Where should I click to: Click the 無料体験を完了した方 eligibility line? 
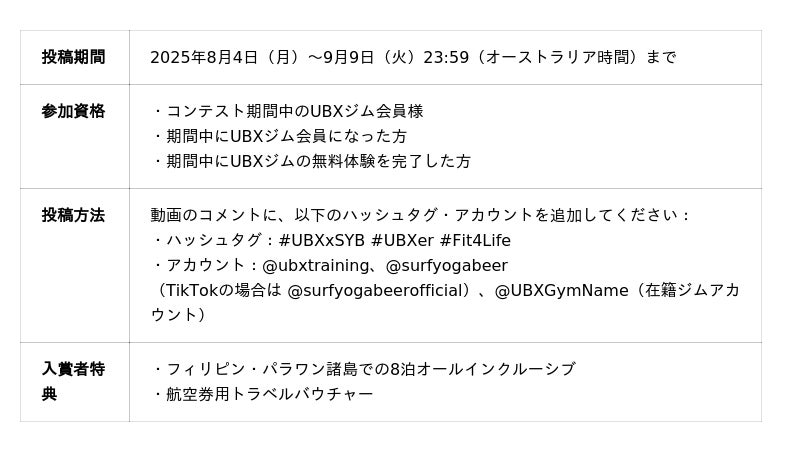click(x=311, y=161)
